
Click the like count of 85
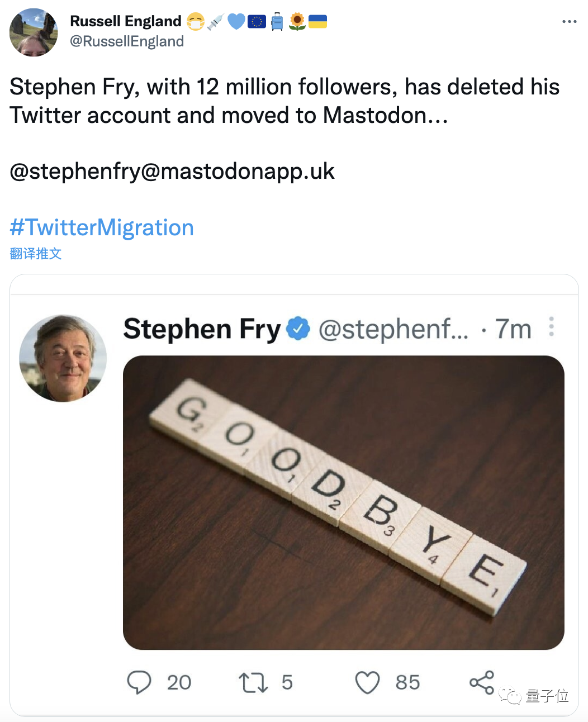[x=407, y=683]
